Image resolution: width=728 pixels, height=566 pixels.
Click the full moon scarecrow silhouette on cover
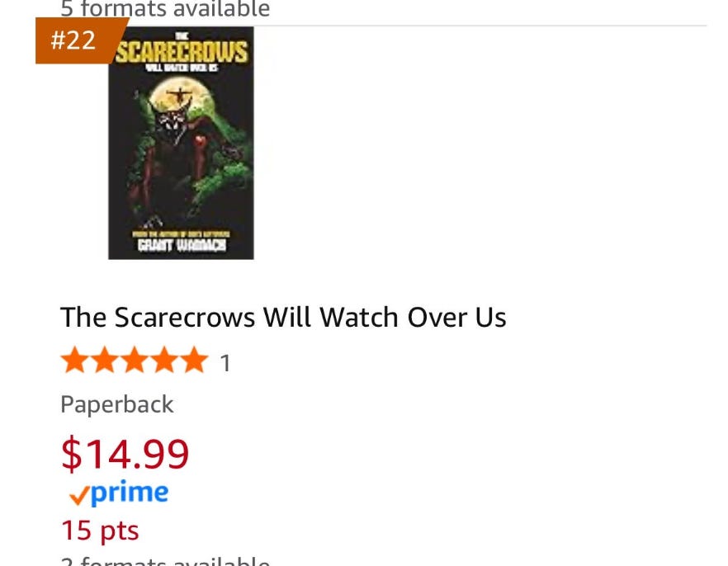tap(180, 96)
